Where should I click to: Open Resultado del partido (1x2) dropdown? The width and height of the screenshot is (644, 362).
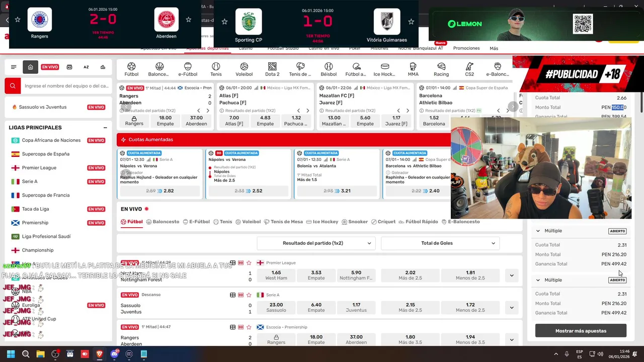[316, 243]
